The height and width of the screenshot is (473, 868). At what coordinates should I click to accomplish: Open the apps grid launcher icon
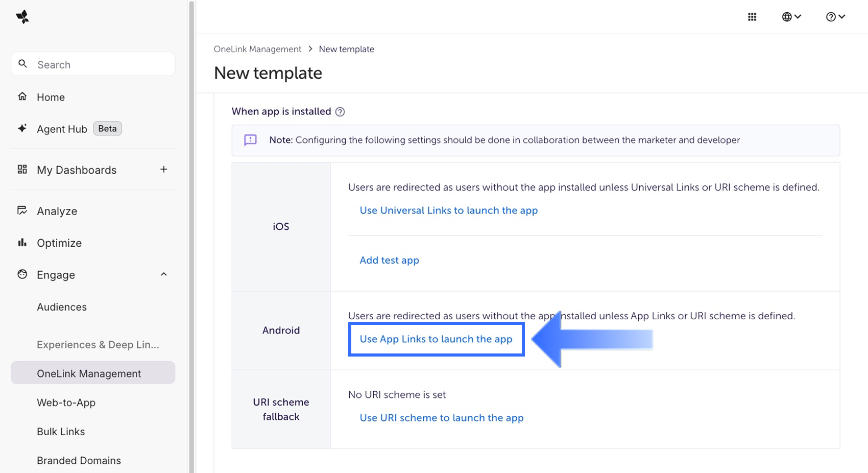(x=752, y=17)
